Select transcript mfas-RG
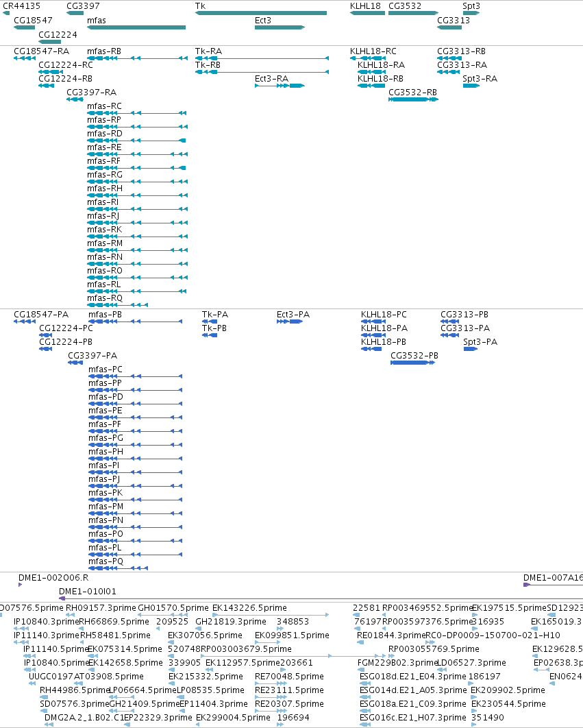583x728 pixels. [104, 175]
